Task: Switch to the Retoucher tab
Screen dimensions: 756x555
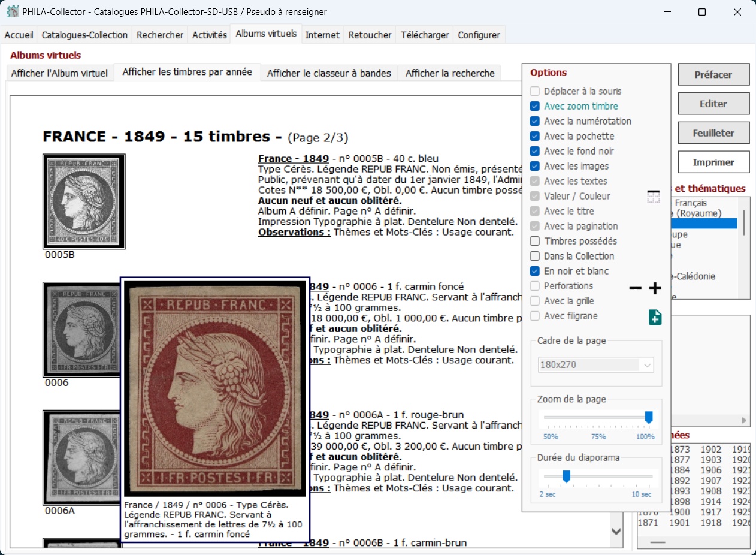Action: [370, 35]
